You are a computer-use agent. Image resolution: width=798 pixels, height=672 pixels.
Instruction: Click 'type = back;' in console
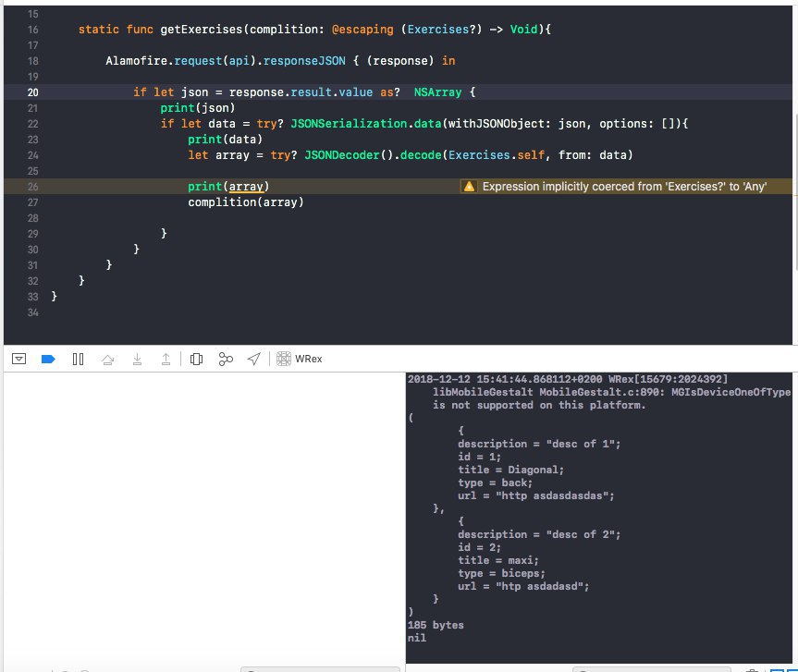(495, 483)
